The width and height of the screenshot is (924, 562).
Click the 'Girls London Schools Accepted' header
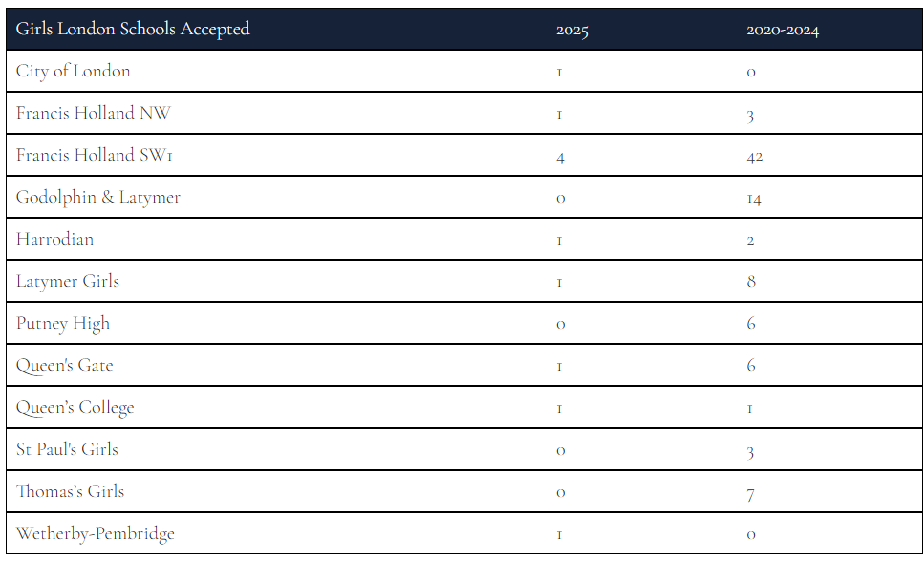pos(133,29)
